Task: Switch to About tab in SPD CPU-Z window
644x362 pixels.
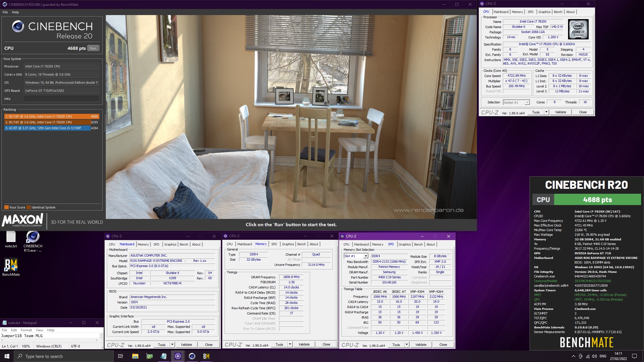Action: click(431, 244)
